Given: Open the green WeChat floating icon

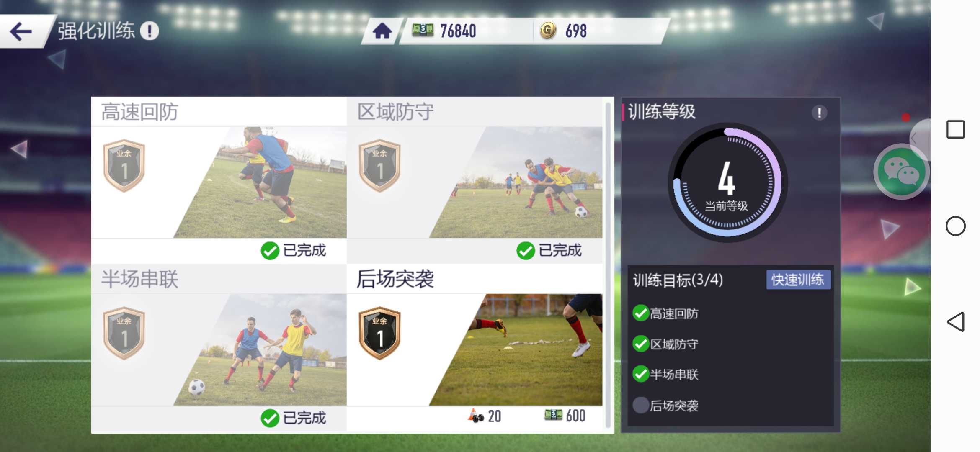Looking at the screenshot, I should [x=901, y=172].
